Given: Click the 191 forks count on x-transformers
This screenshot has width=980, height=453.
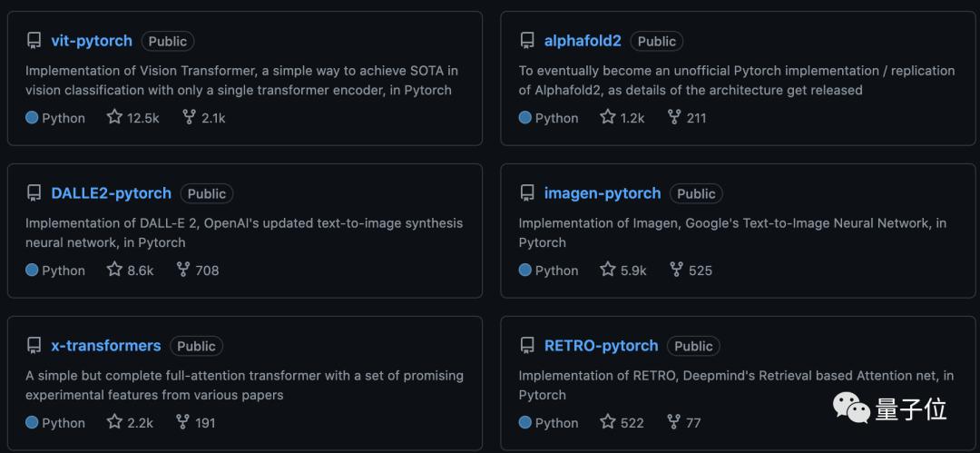Looking at the screenshot, I should [206, 423].
